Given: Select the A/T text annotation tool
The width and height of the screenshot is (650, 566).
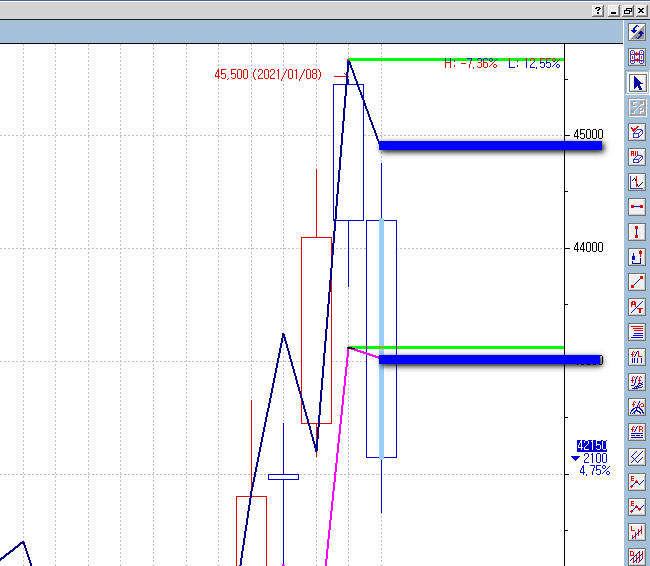Looking at the screenshot, I should click(x=637, y=307).
